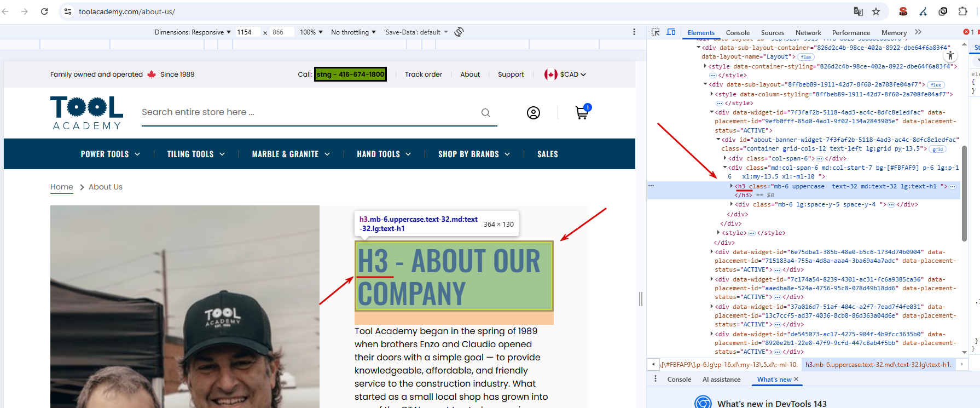Open the AI assistance drawer tab
980x408 pixels.
pos(721,380)
